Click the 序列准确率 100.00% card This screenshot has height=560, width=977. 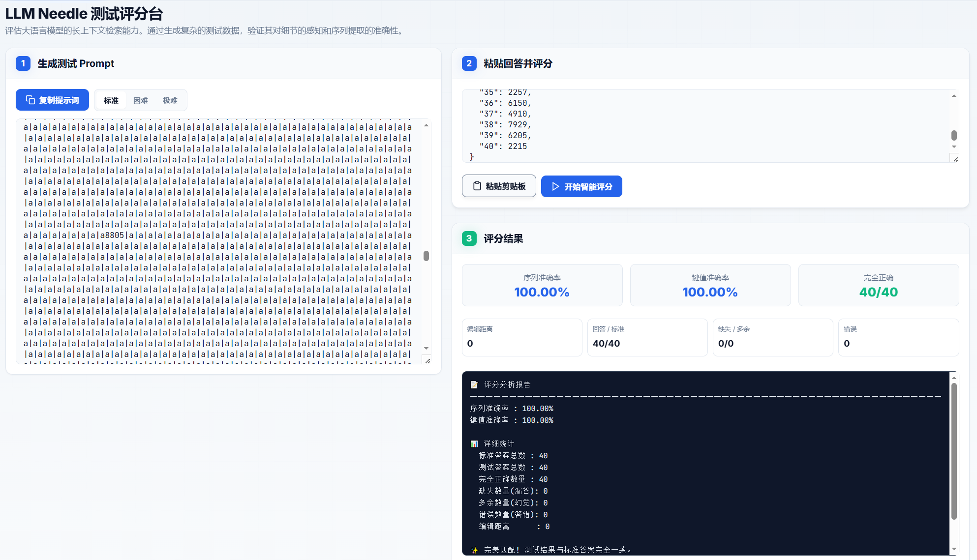[x=542, y=285]
